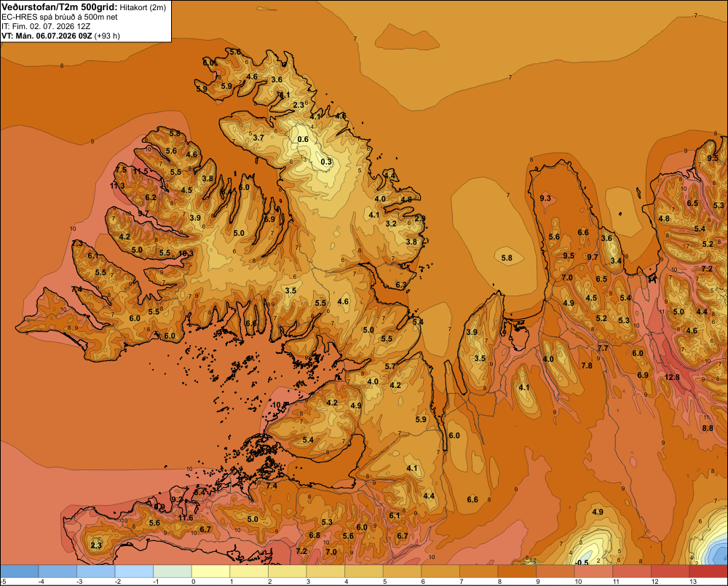Click the '6.9' temperature value

click(x=643, y=375)
